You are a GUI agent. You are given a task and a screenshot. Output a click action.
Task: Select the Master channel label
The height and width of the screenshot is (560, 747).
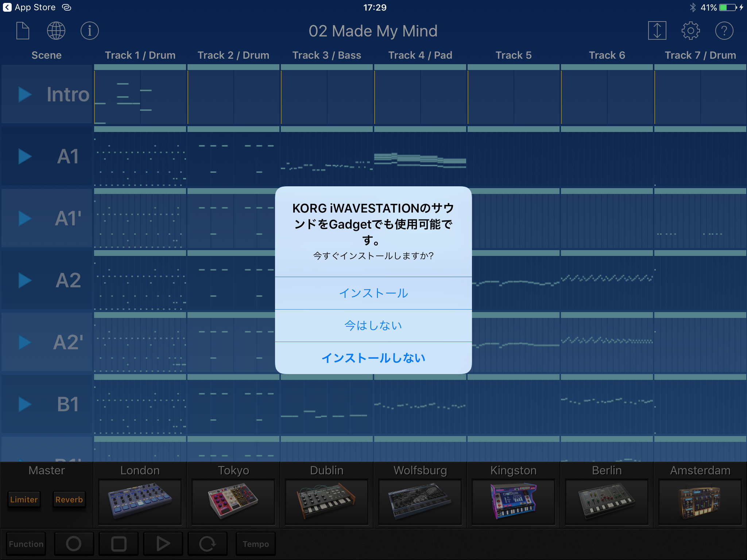[47, 470]
